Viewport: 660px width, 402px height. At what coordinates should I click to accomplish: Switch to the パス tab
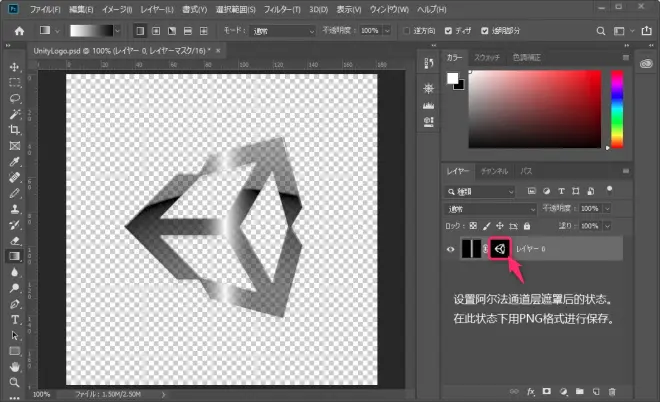pos(526,171)
